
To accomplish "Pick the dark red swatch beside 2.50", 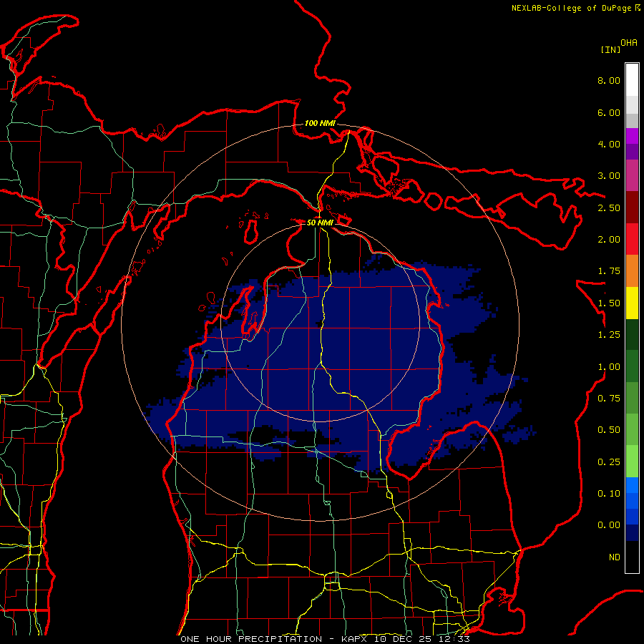I will click(x=632, y=208).
